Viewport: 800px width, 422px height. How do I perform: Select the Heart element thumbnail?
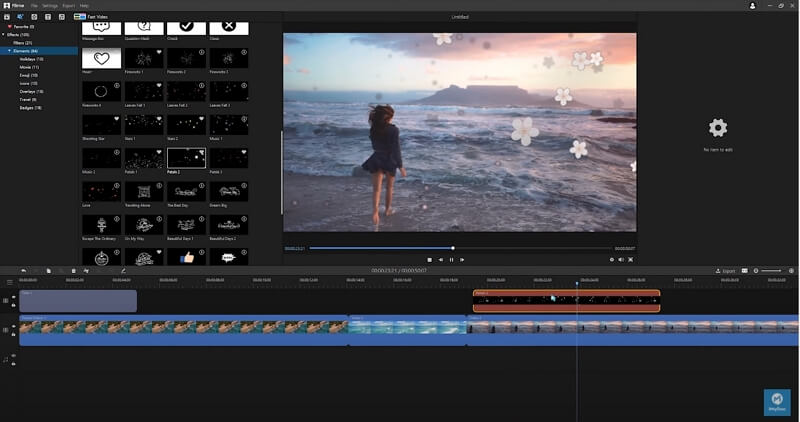[102, 58]
